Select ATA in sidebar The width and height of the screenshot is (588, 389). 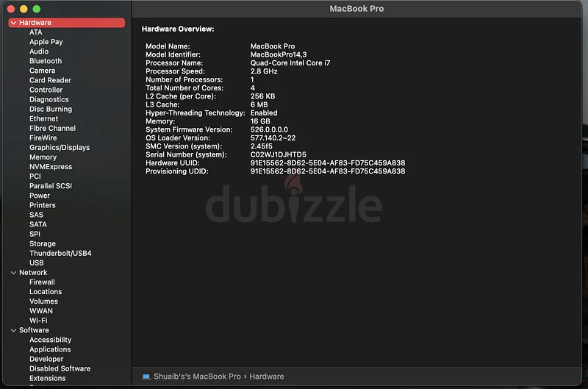[x=36, y=32]
